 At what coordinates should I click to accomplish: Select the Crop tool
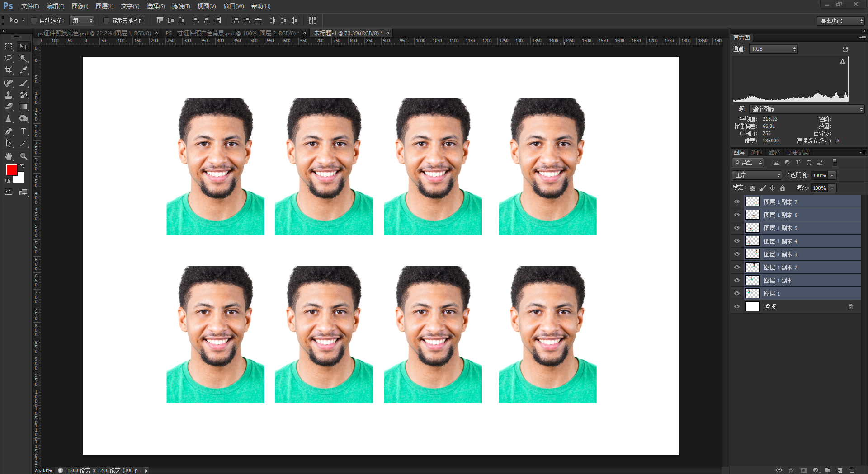pyautogui.click(x=9, y=70)
